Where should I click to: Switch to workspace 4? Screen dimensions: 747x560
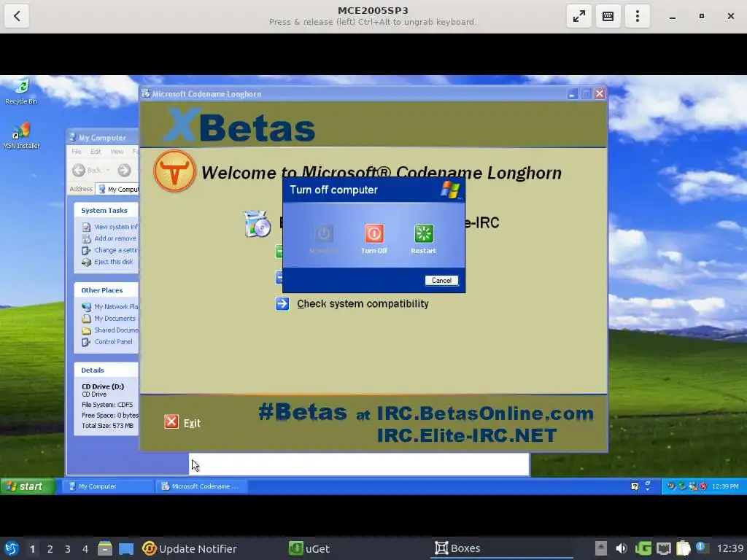85,549
